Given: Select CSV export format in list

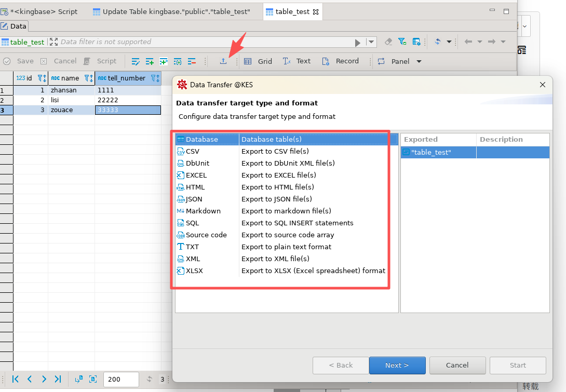Looking at the screenshot, I should pyautogui.click(x=193, y=151).
